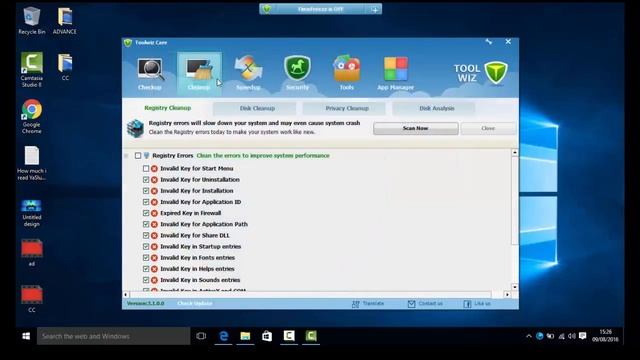
Task: Open the Action Center notification icon
Action: [582, 336]
